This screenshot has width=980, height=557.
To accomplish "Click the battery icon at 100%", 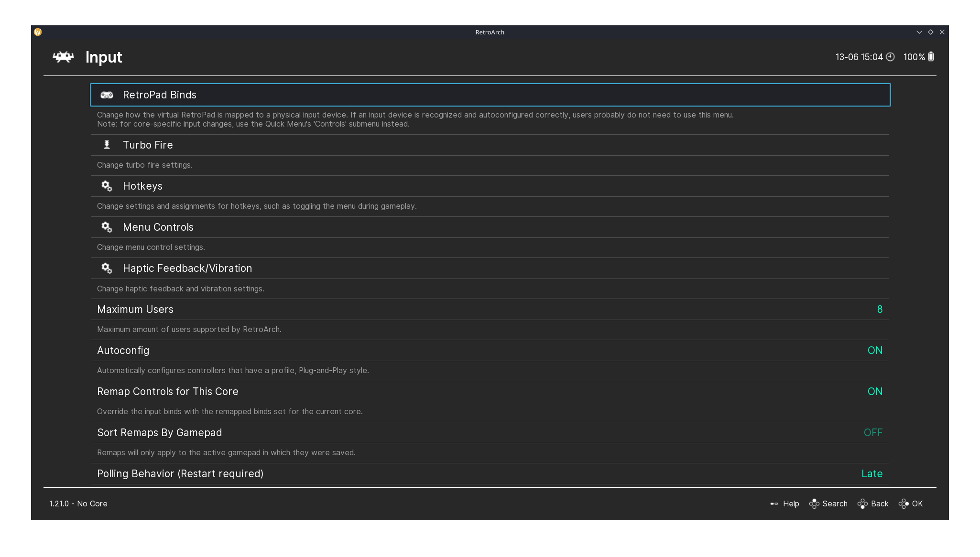I will [x=931, y=57].
